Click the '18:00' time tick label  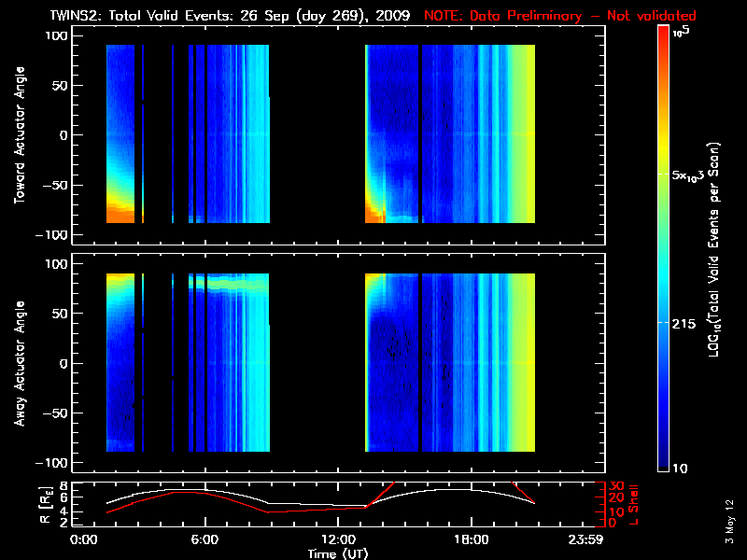click(x=471, y=539)
